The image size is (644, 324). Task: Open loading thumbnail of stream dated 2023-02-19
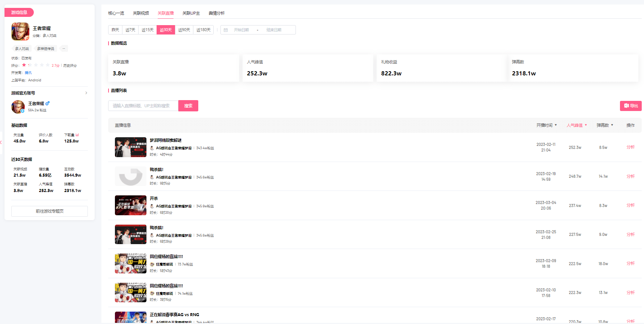click(x=131, y=176)
